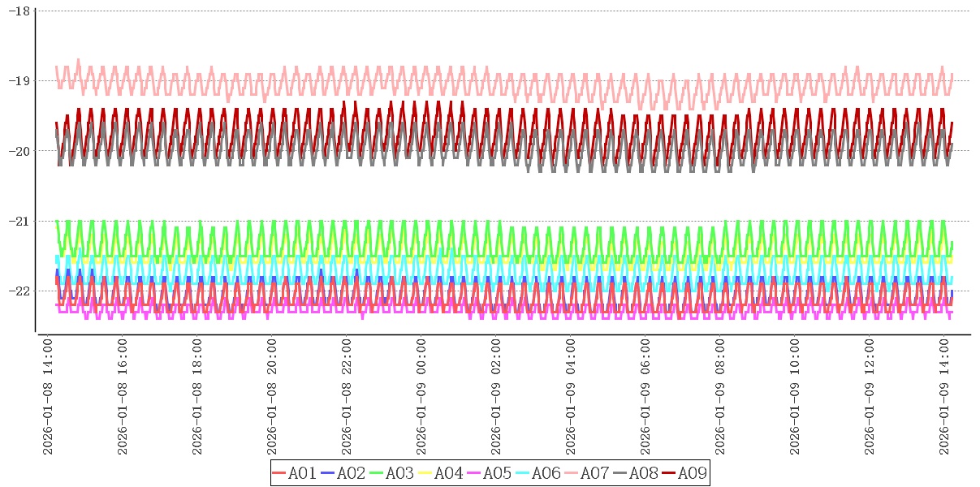Click the -22 y-axis value label
This screenshot has height=487, width=980.
pyautogui.click(x=20, y=291)
